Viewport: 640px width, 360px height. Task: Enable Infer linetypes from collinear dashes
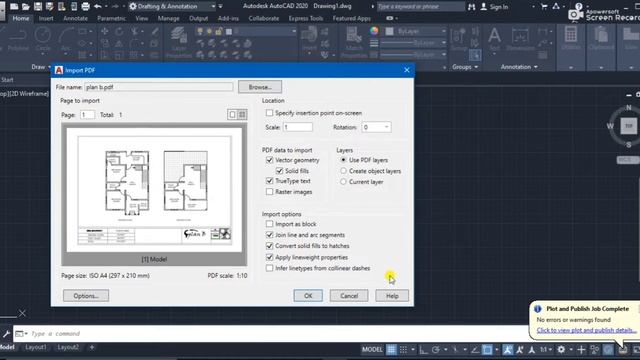click(269, 268)
